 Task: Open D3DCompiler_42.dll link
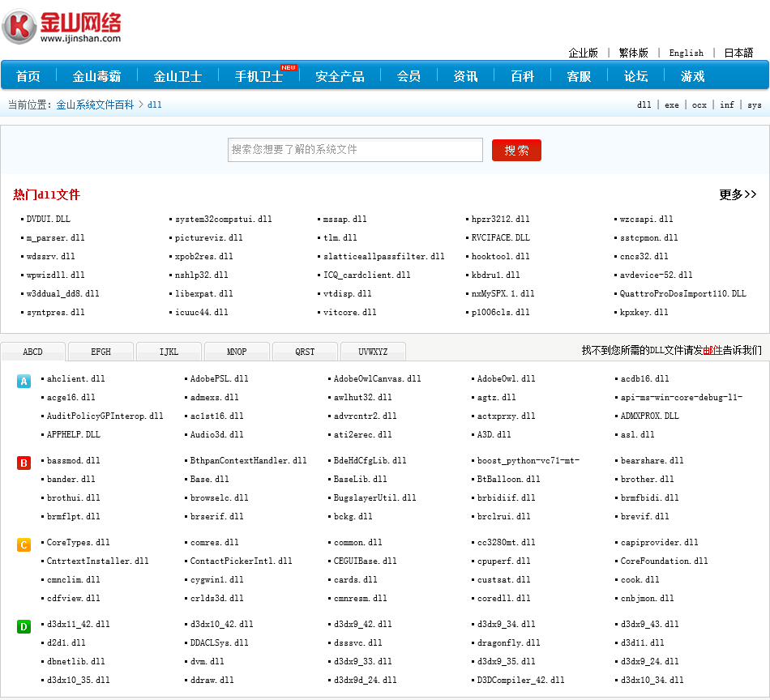click(520, 681)
